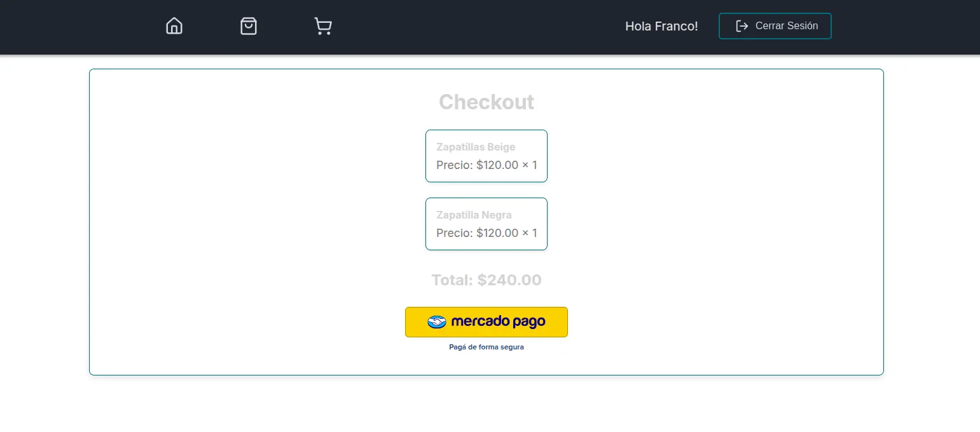
Task: Select the Zapatilla Negra item card
Action: pyautogui.click(x=487, y=224)
